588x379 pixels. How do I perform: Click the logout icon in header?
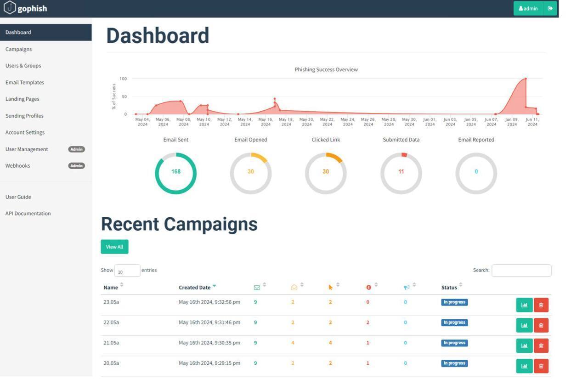pyautogui.click(x=550, y=8)
